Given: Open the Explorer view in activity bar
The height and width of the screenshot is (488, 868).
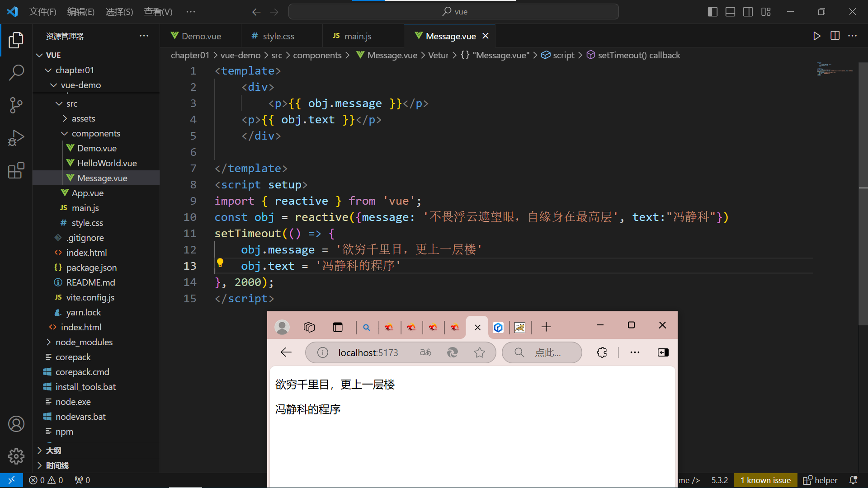Looking at the screenshot, I should [x=16, y=40].
